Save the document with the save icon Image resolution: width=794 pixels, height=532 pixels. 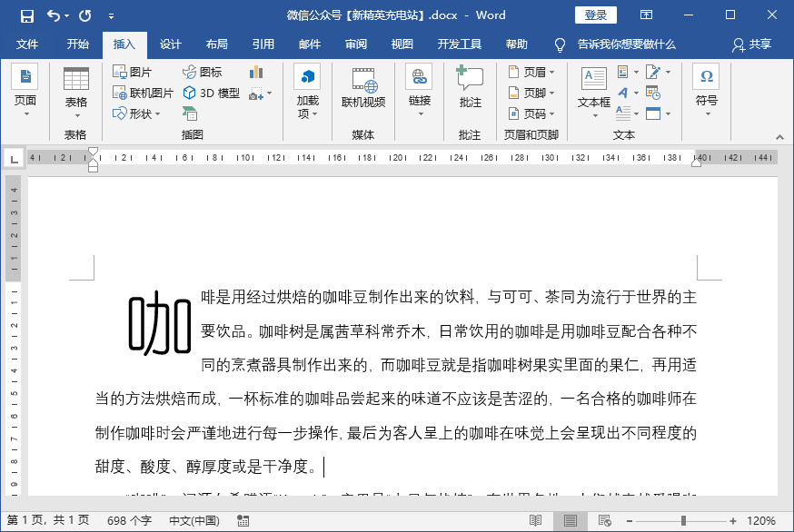pyautogui.click(x=27, y=15)
